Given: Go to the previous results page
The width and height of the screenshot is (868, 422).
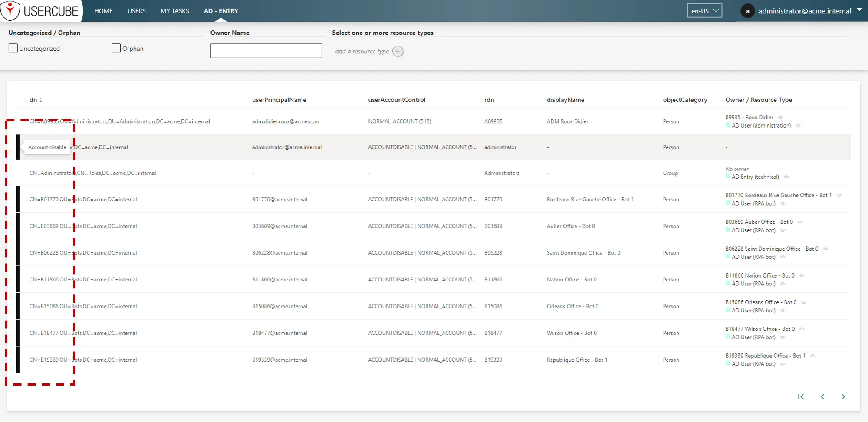Looking at the screenshot, I should 822,396.
